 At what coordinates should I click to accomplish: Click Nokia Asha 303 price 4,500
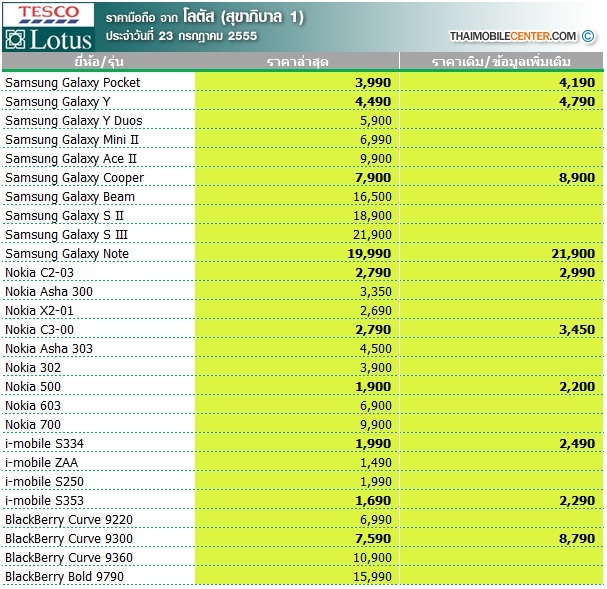376,348
